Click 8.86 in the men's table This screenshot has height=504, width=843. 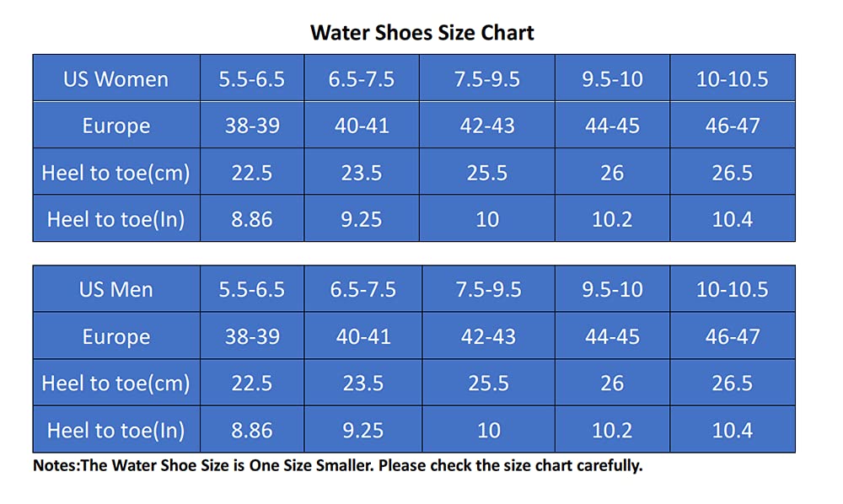click(x=252, y=431)
